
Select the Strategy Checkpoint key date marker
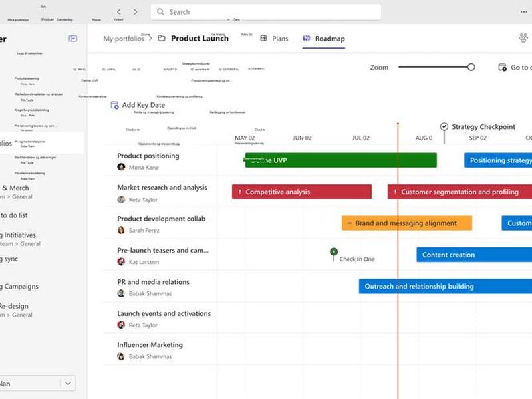pos(444,127)
